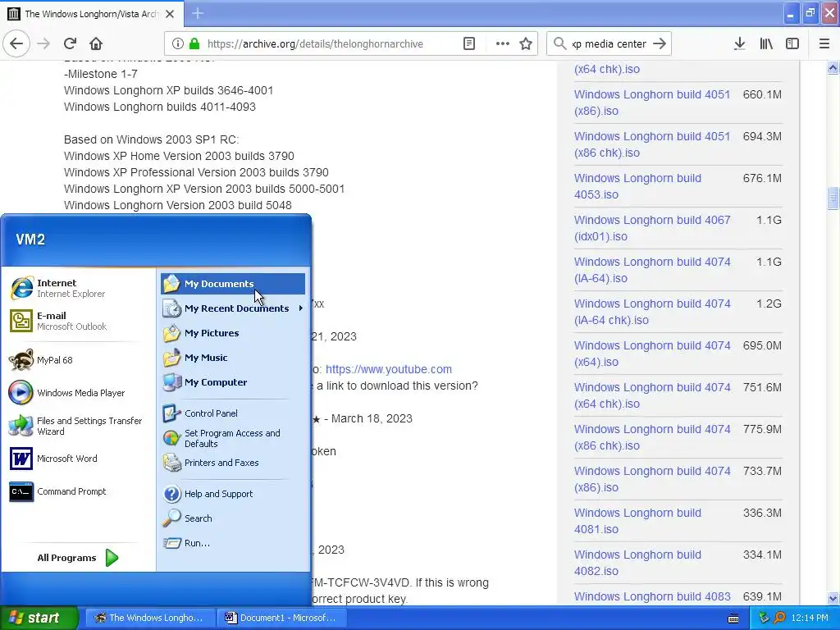Download Windows Longhorn build 4082.iso
This screenshot has width=840, height=630.
pos(637,562)
